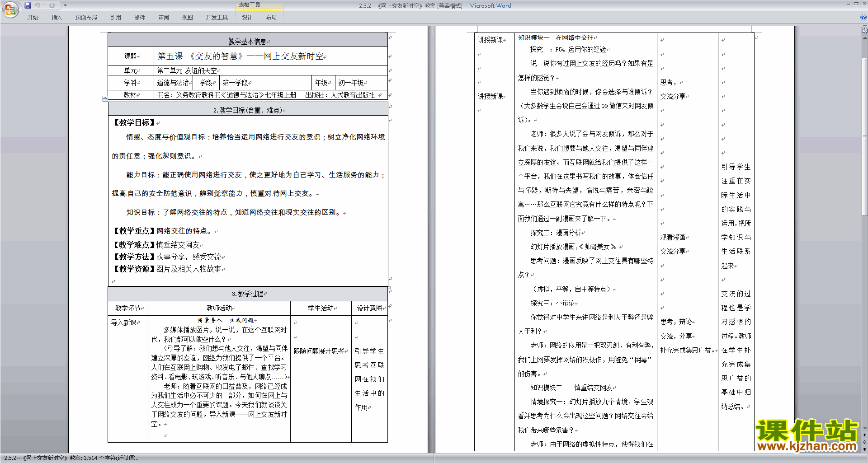Click the line 【教学方法】故事分享
The height and width of the screenshot is (463, 868).
click(167, 257)
